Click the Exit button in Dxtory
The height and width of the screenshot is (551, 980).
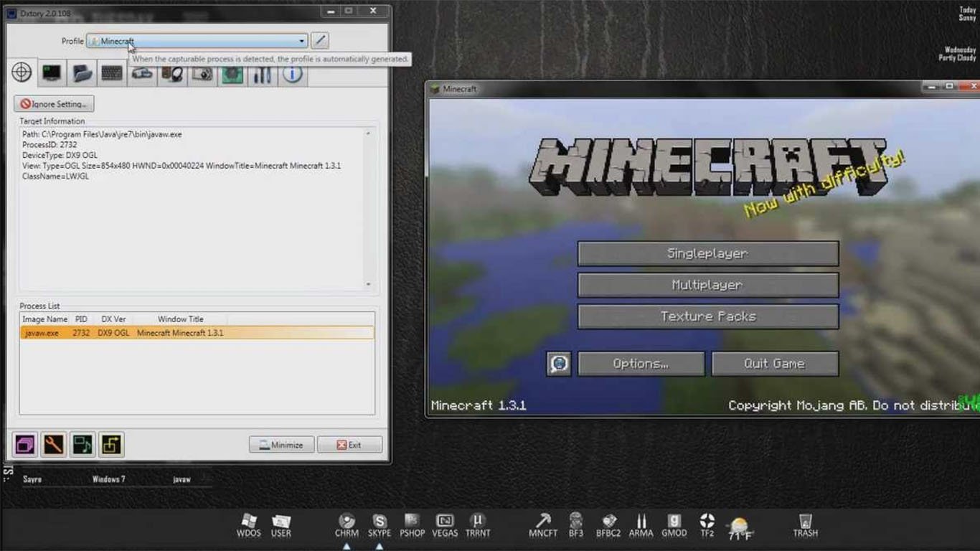(x=349, y=445)
